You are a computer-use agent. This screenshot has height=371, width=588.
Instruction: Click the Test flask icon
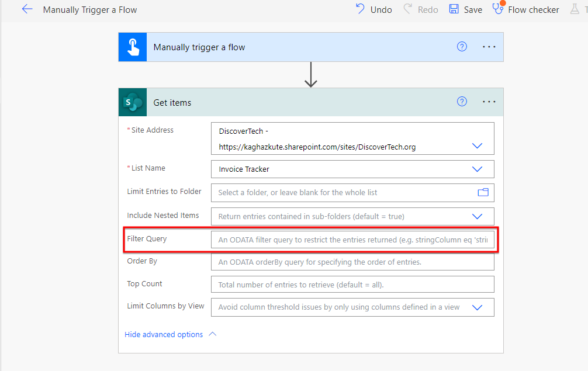point(575,9)
